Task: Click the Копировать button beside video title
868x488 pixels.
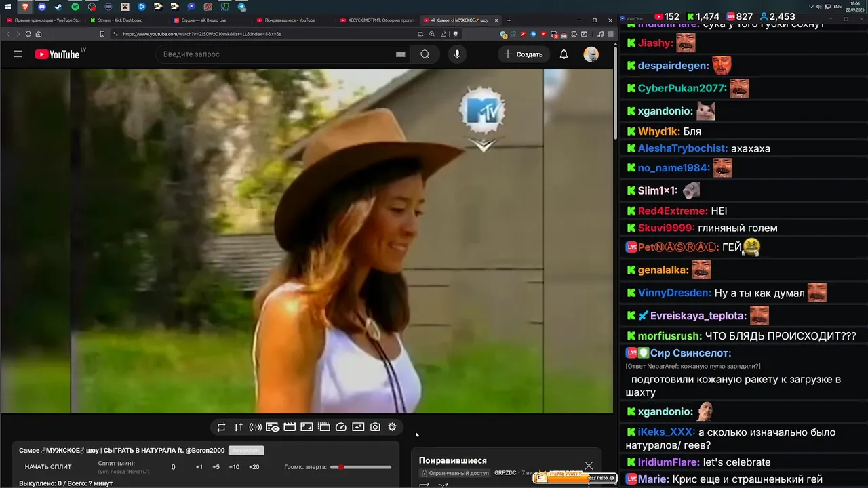Action: point(246,450)
